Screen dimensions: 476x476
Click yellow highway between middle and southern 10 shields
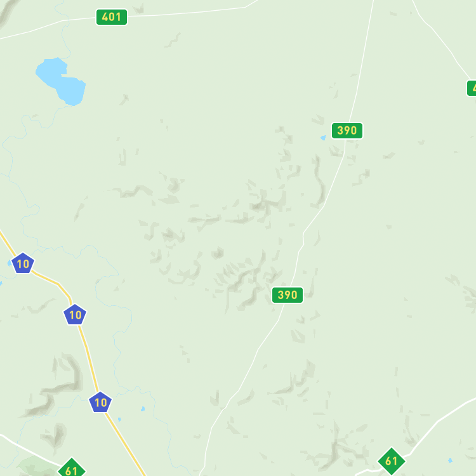[x=88, y=358]
